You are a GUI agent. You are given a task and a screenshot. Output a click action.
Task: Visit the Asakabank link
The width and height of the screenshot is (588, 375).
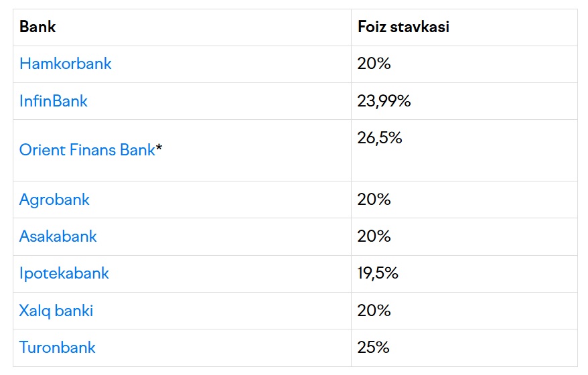pos(58,236)
